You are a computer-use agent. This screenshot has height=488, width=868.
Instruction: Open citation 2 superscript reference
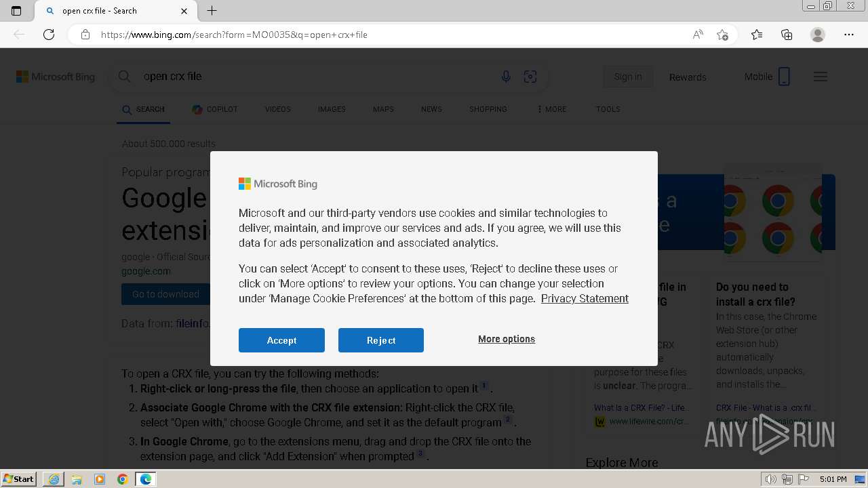coord(507,420)
